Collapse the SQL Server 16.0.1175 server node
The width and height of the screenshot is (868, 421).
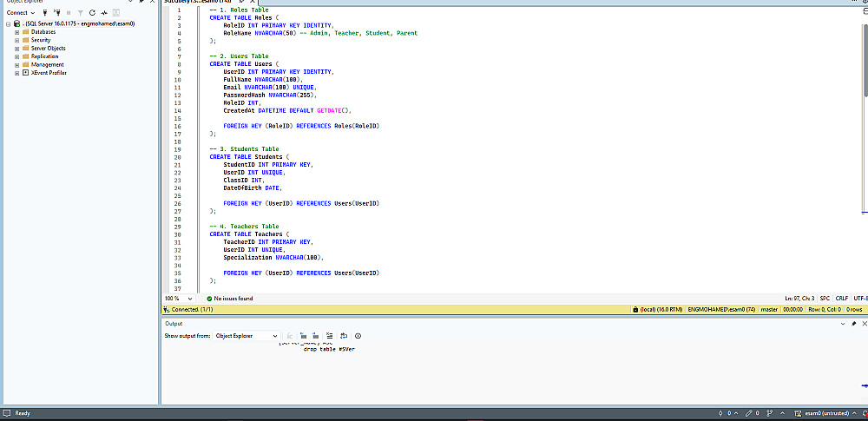click(x=9, y=23)
